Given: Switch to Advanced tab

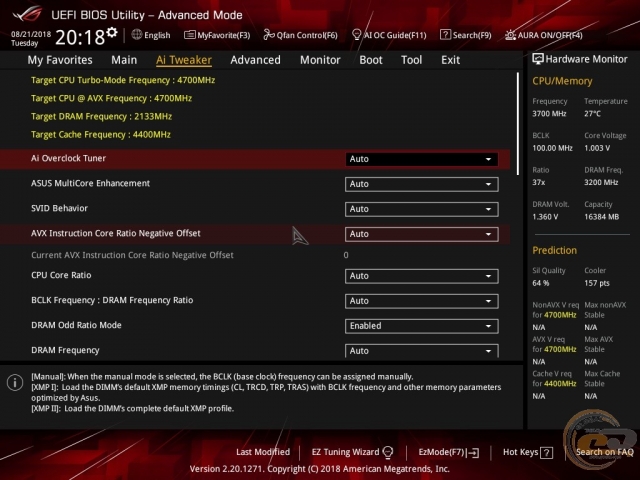Looking at the screenshot, I should (x=256, y=60).
